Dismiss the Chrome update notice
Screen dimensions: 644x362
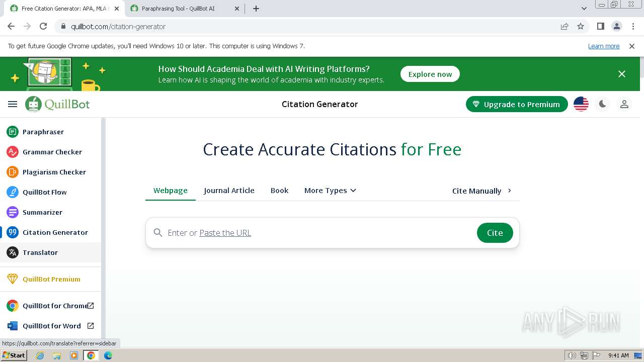click(x=632, y=46)
